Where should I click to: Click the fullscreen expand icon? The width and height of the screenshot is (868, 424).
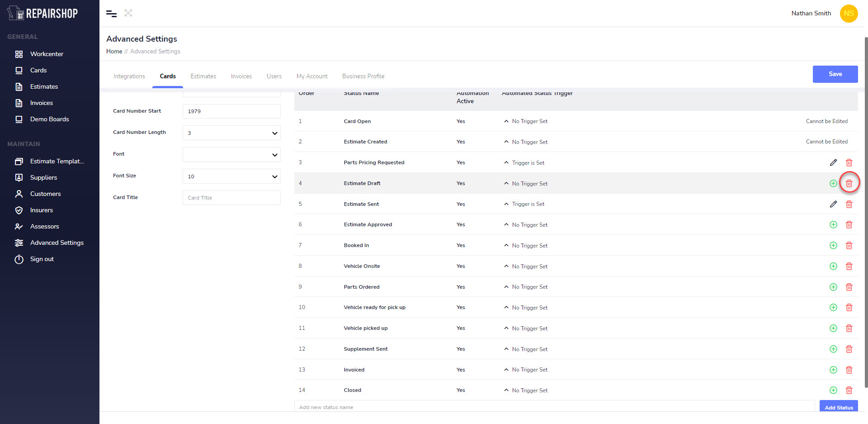click(128, 13)
